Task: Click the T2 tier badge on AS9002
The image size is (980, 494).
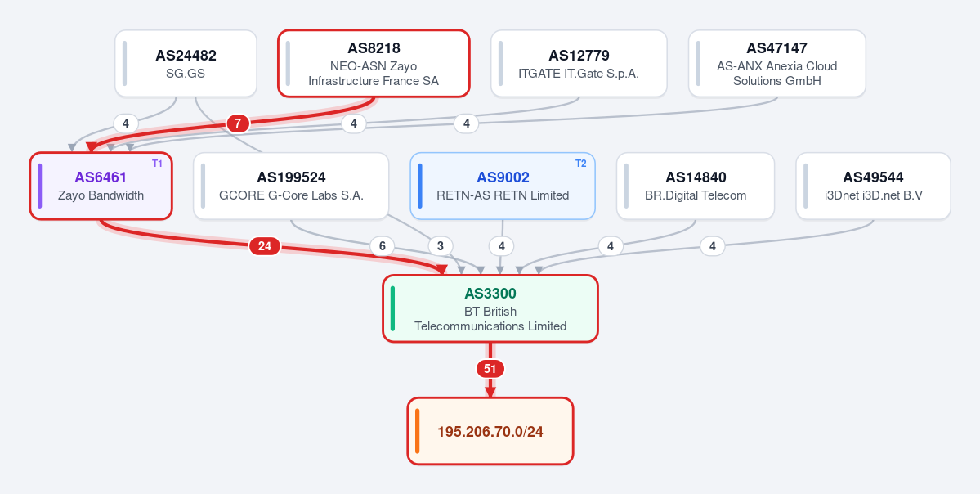Action: pyautogui.click(x=580, y=164)
